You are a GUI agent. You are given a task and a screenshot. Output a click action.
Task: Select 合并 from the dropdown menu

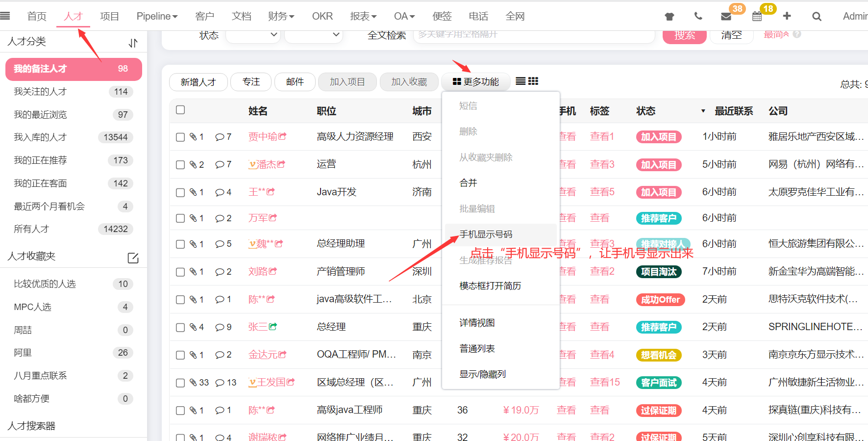coord(500,183)
